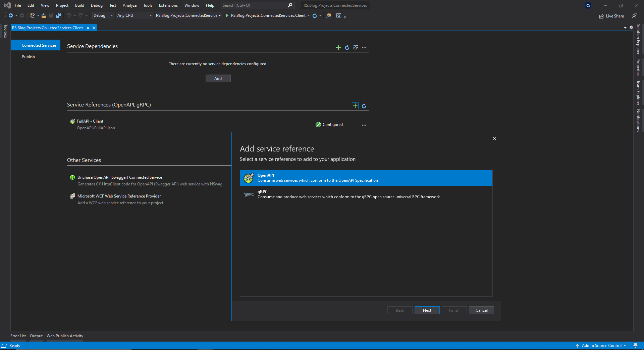The height and width of the screenshot is (350, 644).
Task: Click the Redo arrow icon
Action: (80, 15)
